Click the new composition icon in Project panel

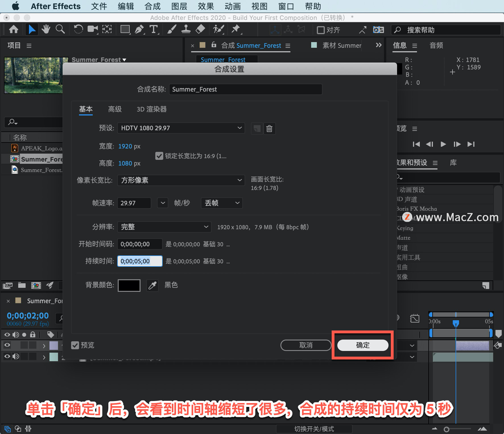36,285
